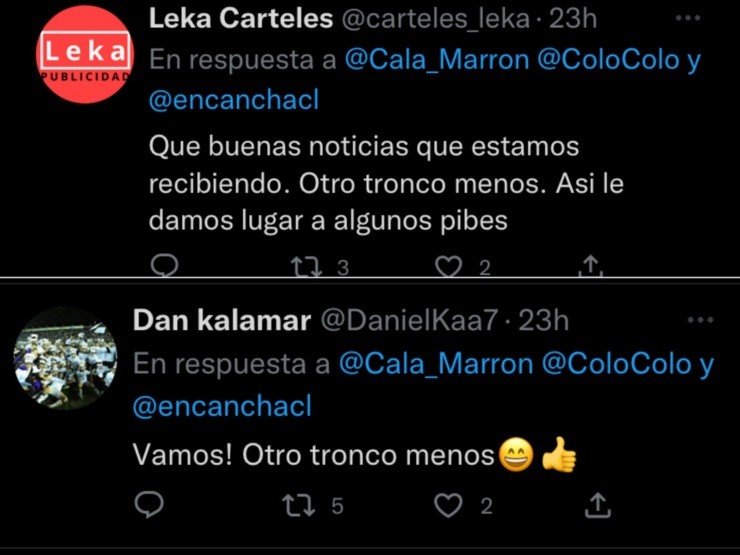Screen dimensions: 740x555
Task: Open @Cala_Marron mention in first tweet
Action: [436, 59]
